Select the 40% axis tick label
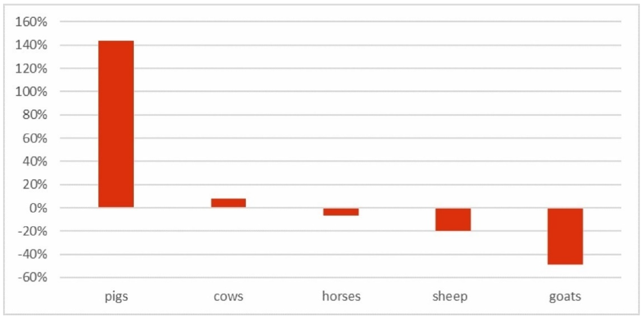The height and width of the screenshot is (319, 644). point(34,161)
